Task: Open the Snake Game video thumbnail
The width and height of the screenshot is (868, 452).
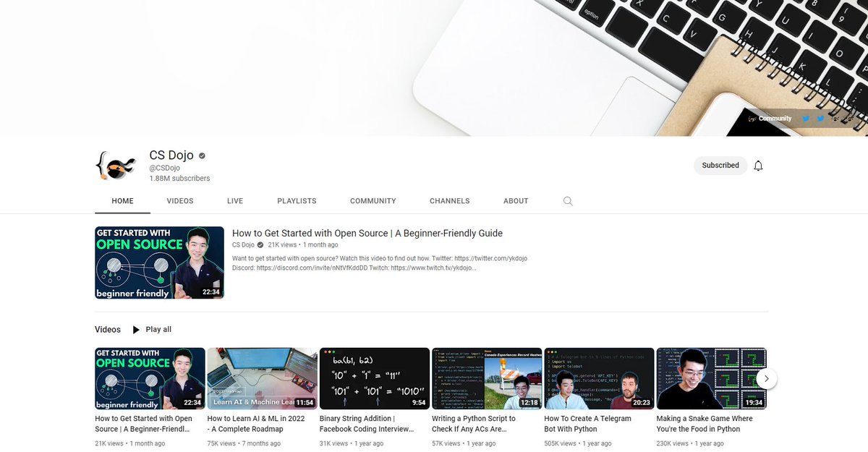Action: pos(711,378)
